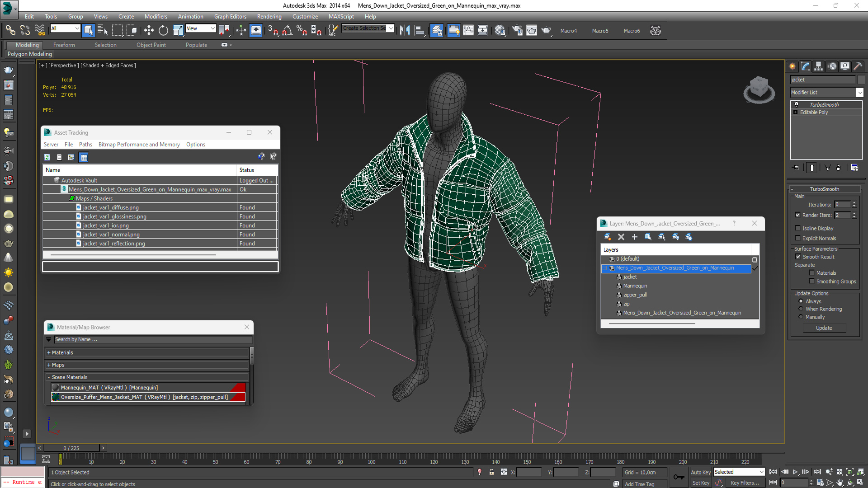
Task: Click the Search by Name field
Action: 153,339
